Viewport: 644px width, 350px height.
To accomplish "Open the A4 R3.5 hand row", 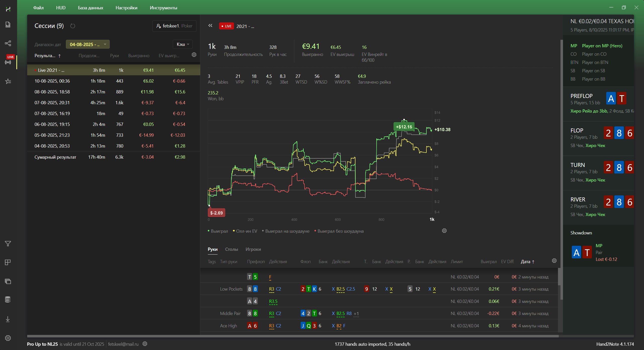I will pyautogui.click(x=379, y=301).
